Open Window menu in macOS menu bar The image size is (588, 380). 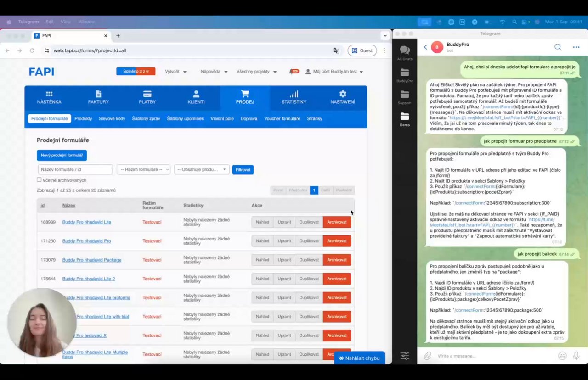[87, 22]
